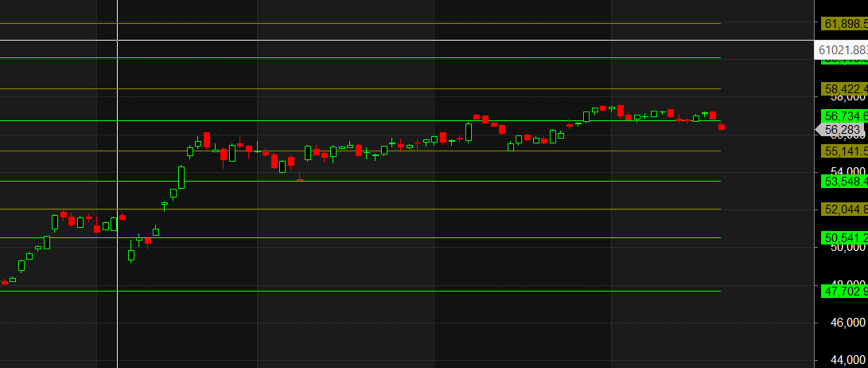868x368 pixels.
Task: Select the olive 52,044.8 level label
Action: click(843, 209)
